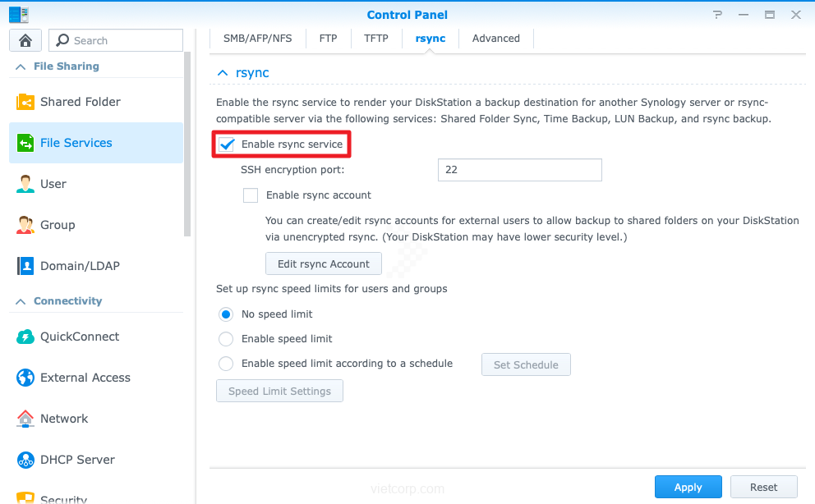Collapse the rsync section chevron
This screenshot has width=815, height=504.
(x=222, y=73)
